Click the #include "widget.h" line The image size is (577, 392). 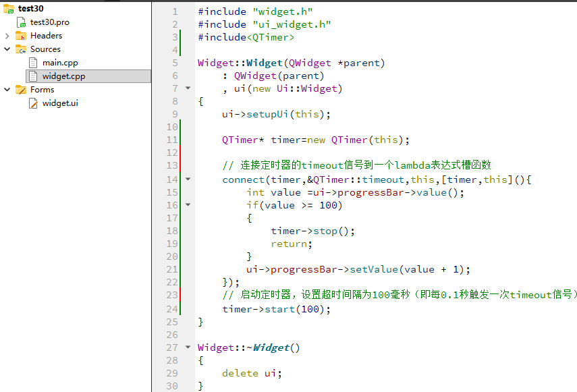click(255, 11)
